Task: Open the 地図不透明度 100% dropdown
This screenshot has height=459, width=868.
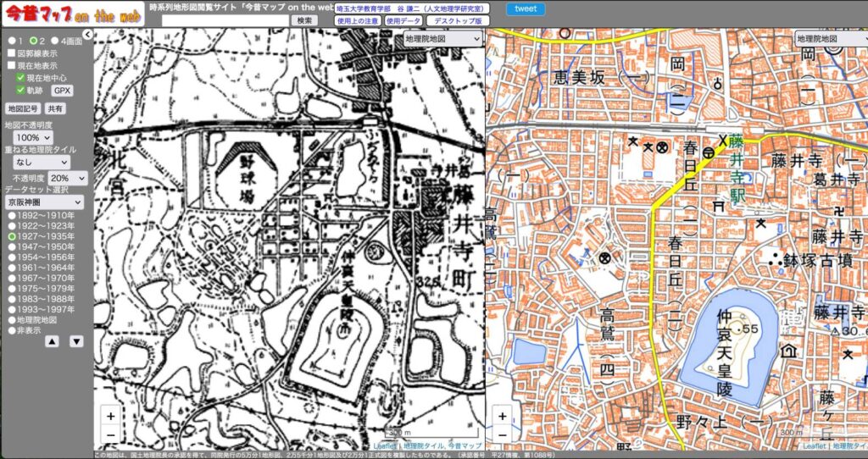Action: [x=33, y=137]
